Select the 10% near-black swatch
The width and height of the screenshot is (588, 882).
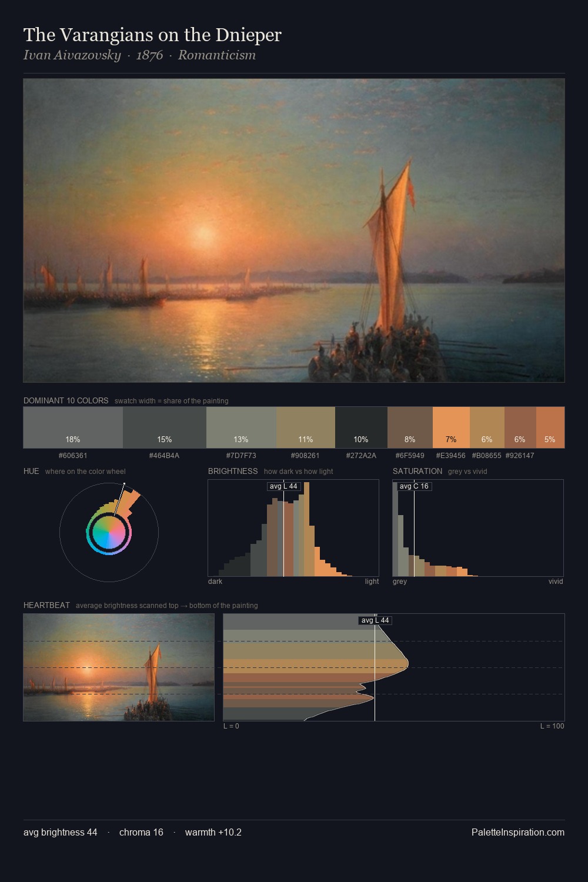point(361,427)
